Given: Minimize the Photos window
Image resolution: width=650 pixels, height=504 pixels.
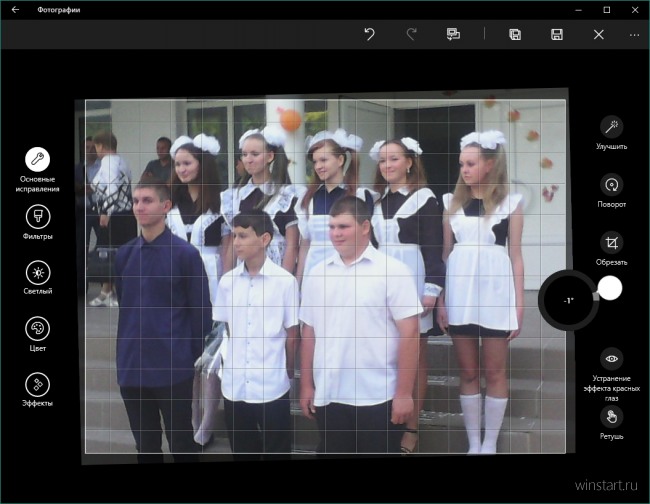Looking at the screenshot, I should 579,10.
